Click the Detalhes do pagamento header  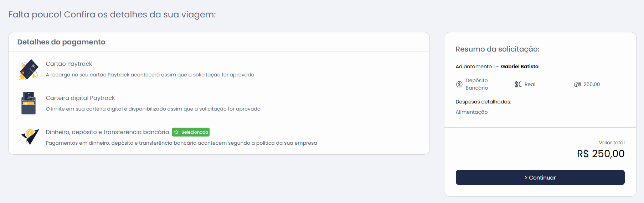point(61,42)
